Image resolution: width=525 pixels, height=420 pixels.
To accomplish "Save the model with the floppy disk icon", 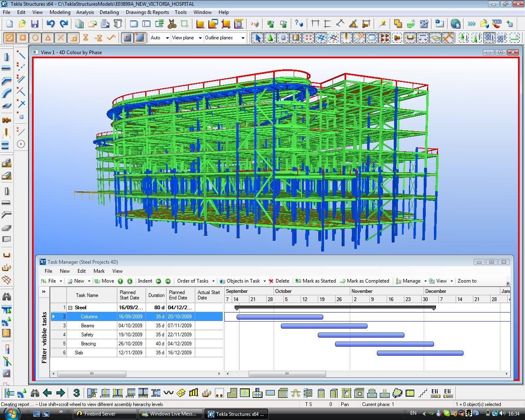I will (x=34, y=24).
